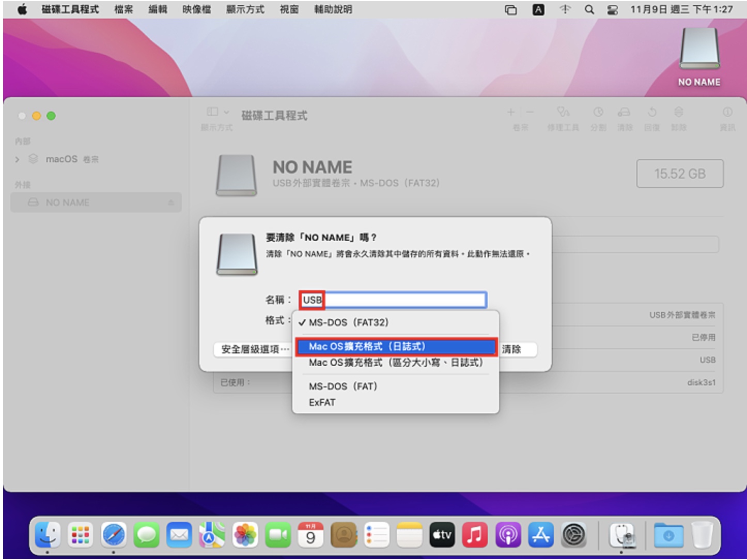
Task: Click the 分割 partition toolbar icon
Action: click(x=598, y=112)
